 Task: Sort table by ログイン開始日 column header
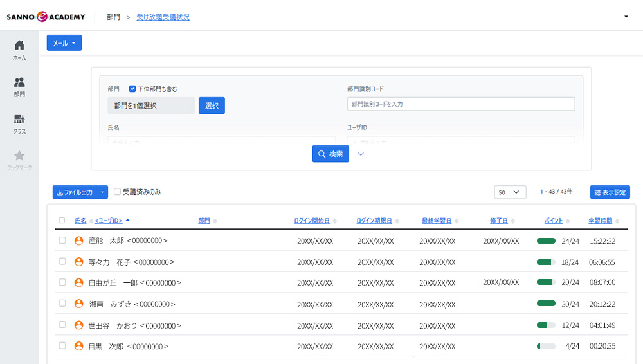(312, 221)
